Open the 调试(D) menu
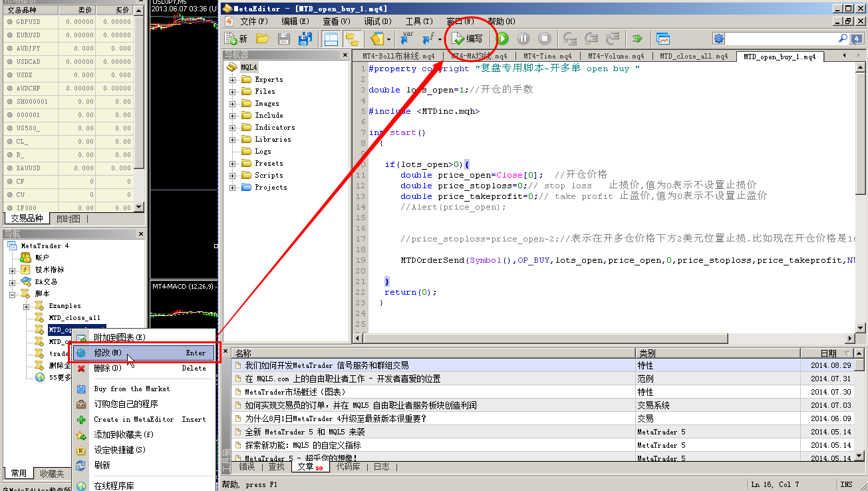Viewport: 868px width, 491px height. tap(378, 21)
